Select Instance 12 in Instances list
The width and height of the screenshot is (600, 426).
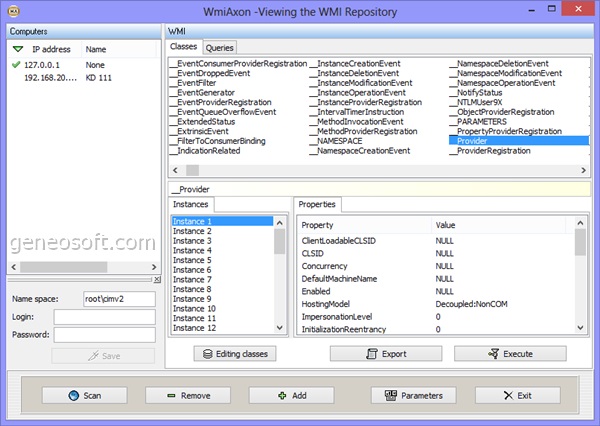click(x=222, y=328)
